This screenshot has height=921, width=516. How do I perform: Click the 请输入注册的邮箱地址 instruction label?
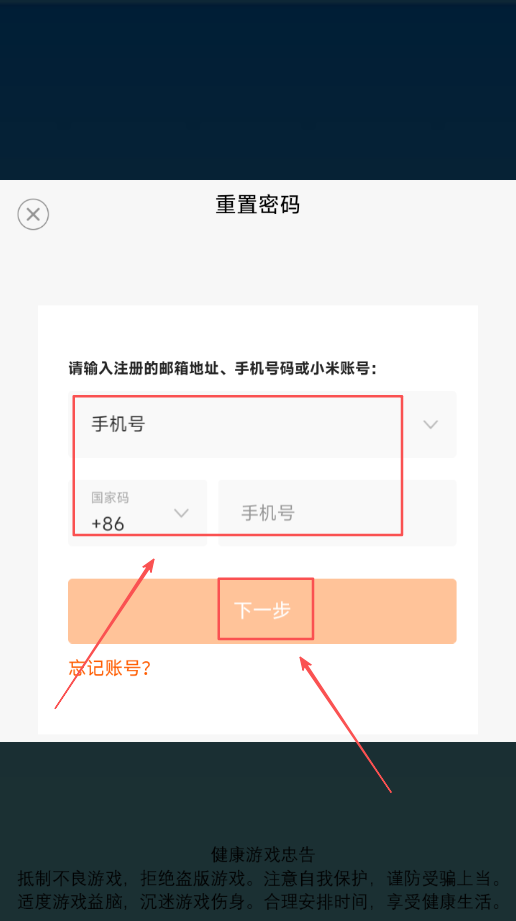point(222,369)
